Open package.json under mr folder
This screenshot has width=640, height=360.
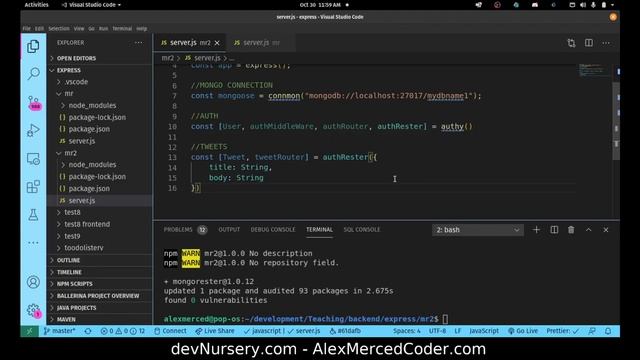click(100, 129)
